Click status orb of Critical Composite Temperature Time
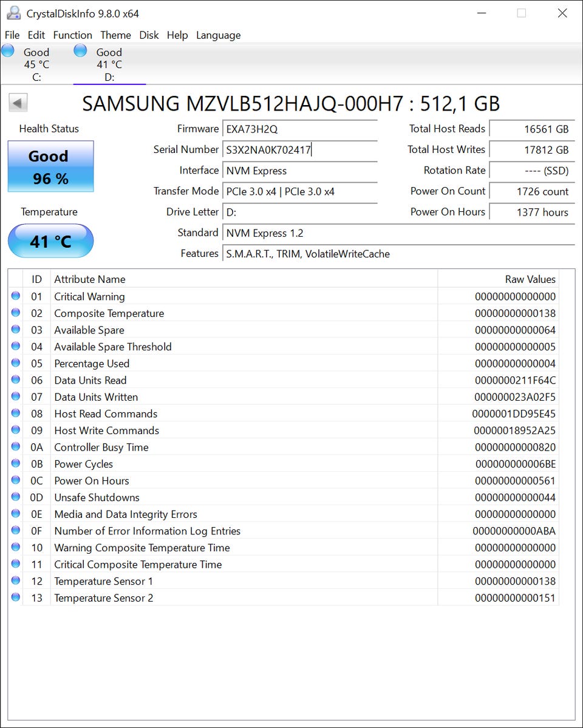 point(16,563)
